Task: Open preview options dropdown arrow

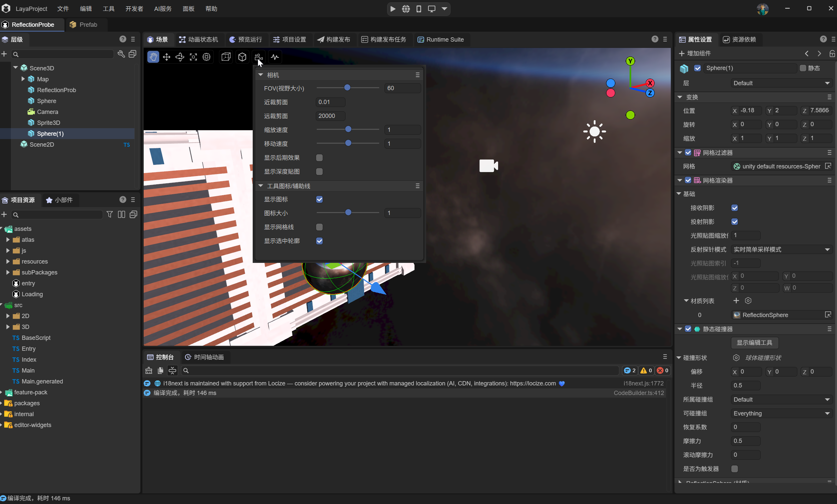Action: (445, 9)
